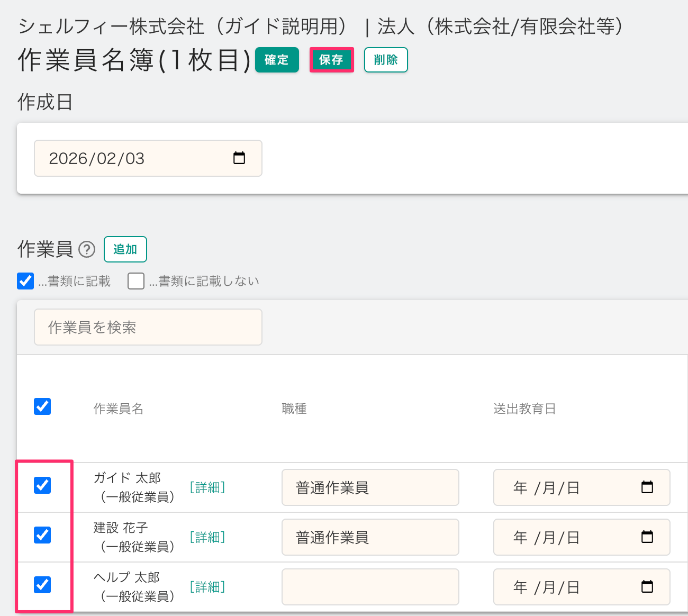Image resolution: width=688 pixels, height=616 pixels.
Task: Open 送出教育日 calendar for ガイド 太郎
Action: (x=647, y=487)
